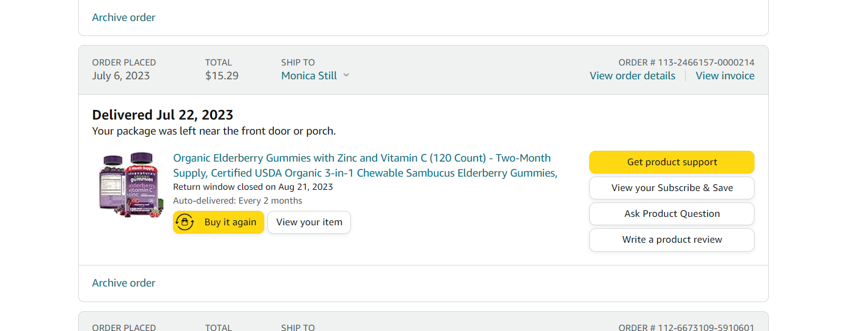Open the View invoice link
Image resolution: width=868 pixels, height=331 pixels.
[725, 76]
